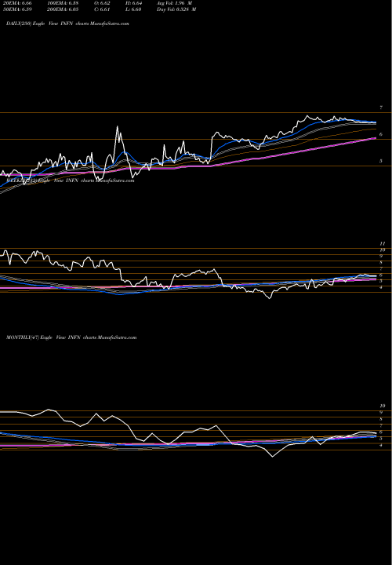
Task: Click price label 11 on the weekly chart axis
Action: [x=383, y=243]
